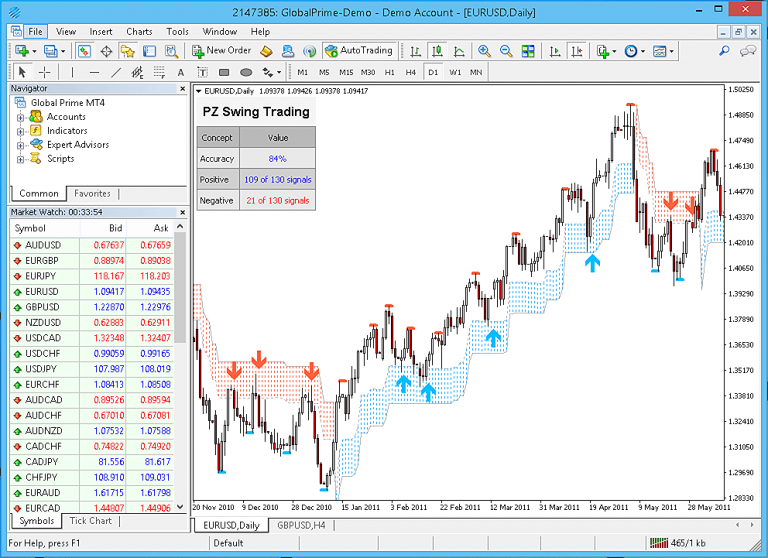768x558 pixels.
Task: Expand the Expert Advisors tree node
Action: 20,145
